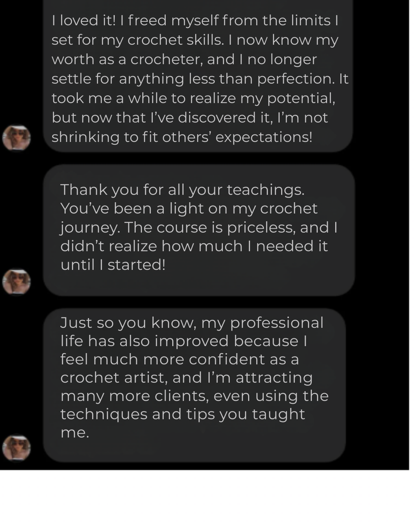
Task: Select the 'I loved it!' message bubble
Action: pos(198,78)
